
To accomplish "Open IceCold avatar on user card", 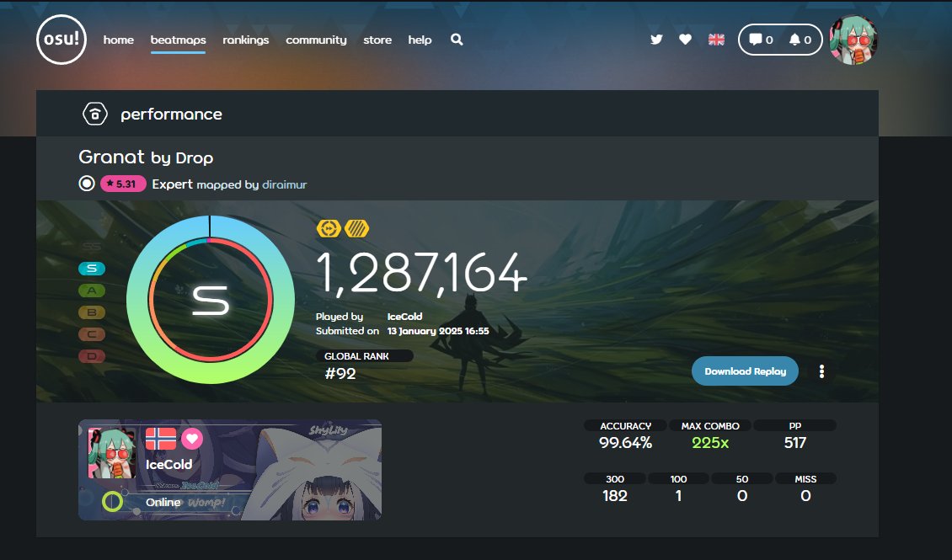I will 112,452.
